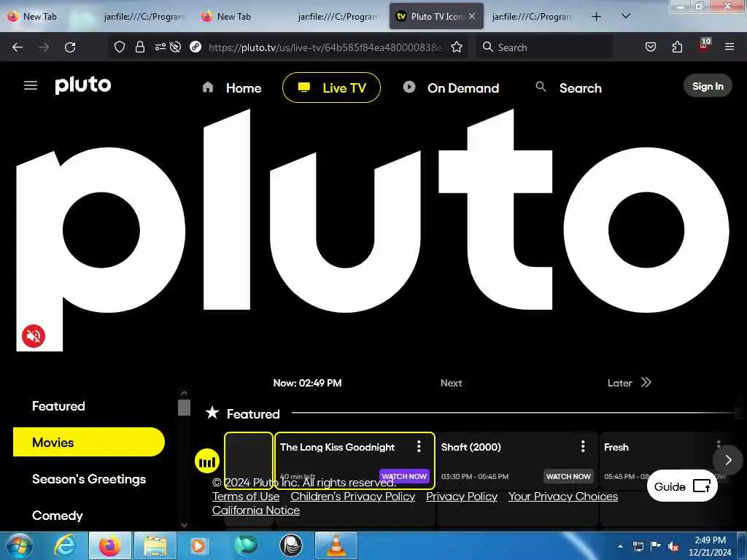The width and height of the screenshot is (747, 560).
Task: Click the small Pluto logo in header
Action: 83,85
